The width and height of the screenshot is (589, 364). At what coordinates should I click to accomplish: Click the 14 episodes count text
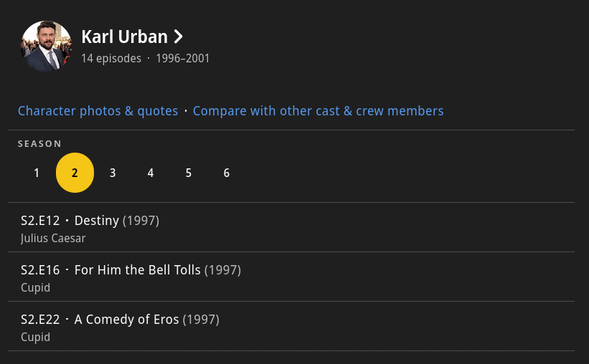111,59
